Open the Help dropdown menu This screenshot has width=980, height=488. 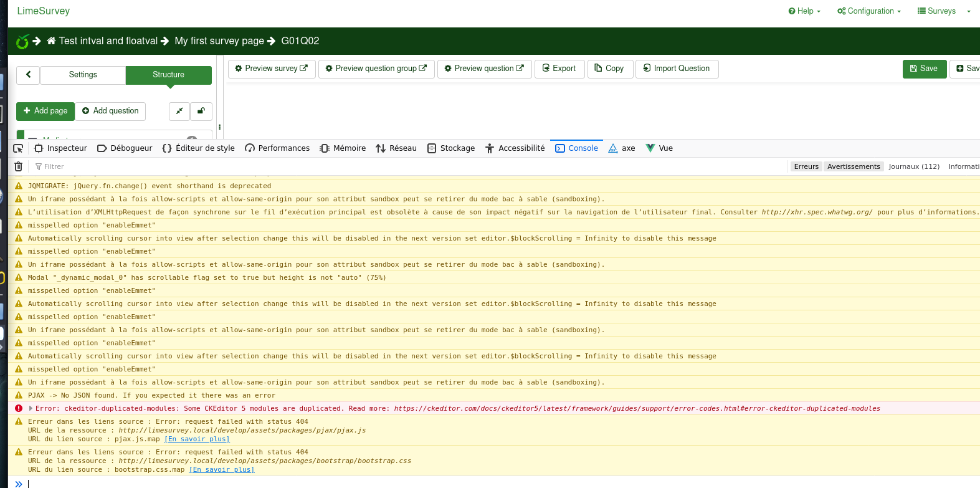[804, 11]
